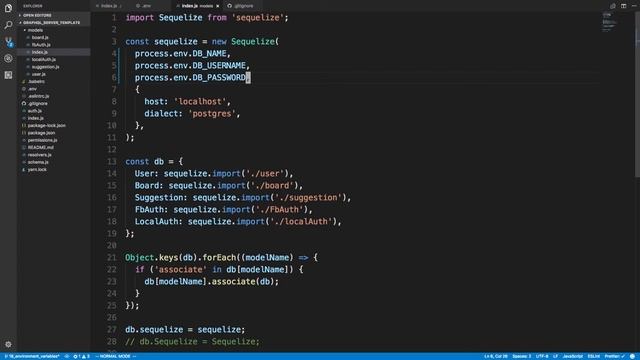640x360 pixels.
Task: Open package-lock.json in the explorer
Action: tap(46, 125)
